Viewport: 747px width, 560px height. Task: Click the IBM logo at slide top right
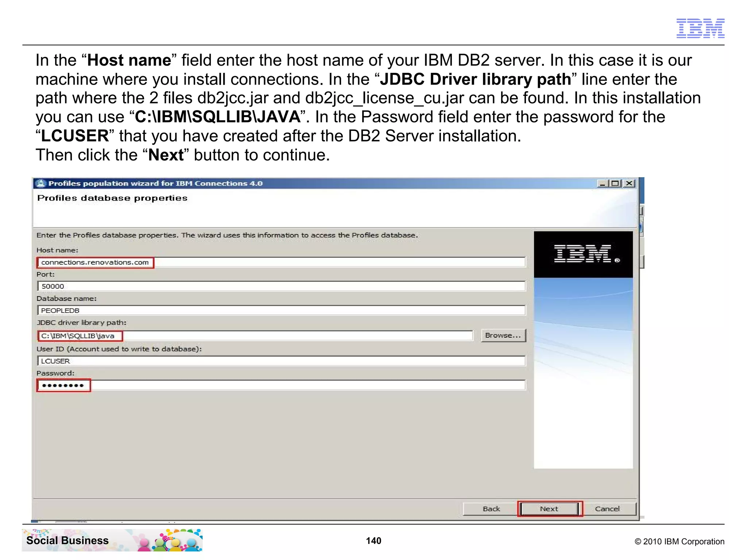coord(700,28)
